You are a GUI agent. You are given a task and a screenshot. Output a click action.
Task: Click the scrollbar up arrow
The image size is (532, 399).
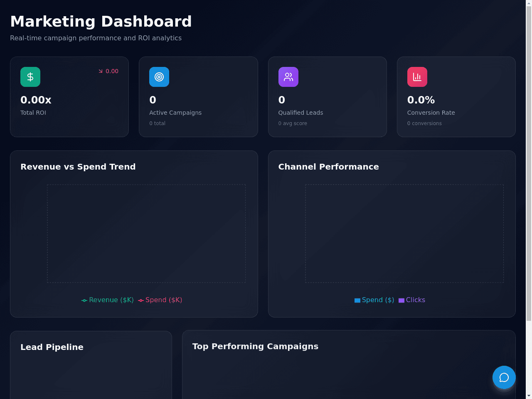click(x=529, y=3)
